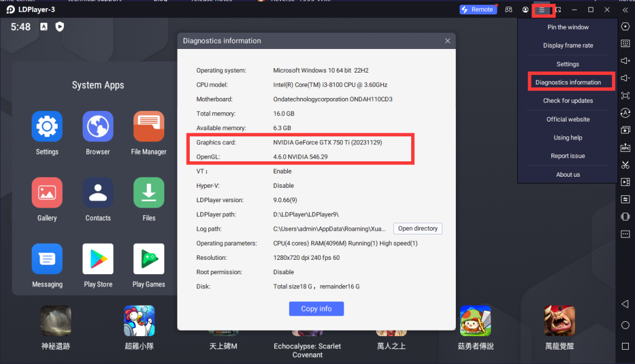Close the Diagnostics information dialog

coord(448,41)
